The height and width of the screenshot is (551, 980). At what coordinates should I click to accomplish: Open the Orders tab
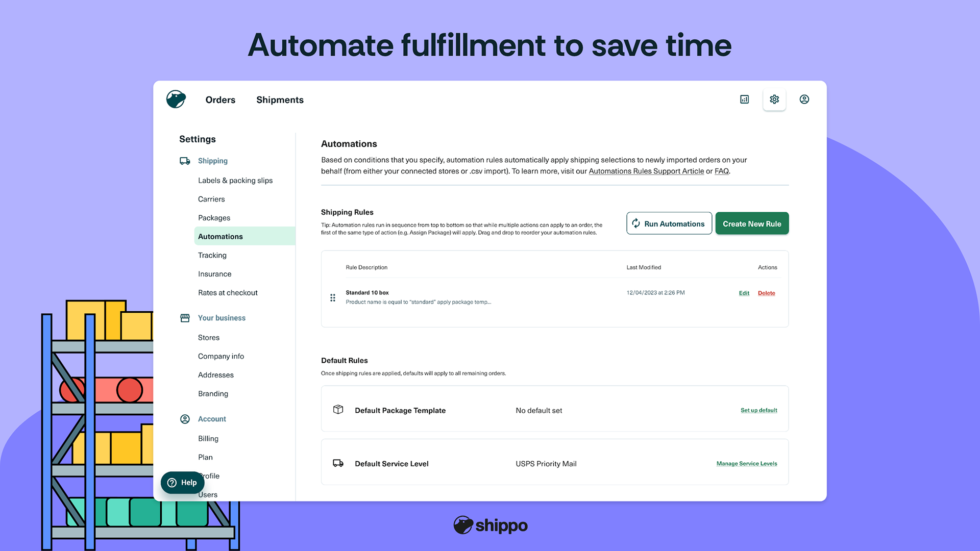(220, 100)
